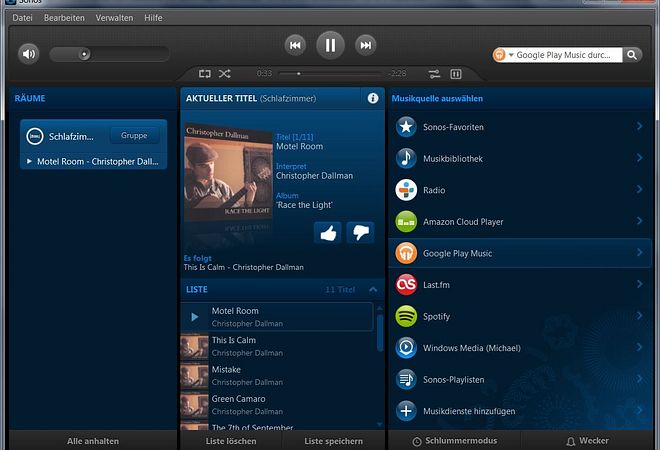
Task: Click the Wecker bell icon
Action: pyautogui.click(x=570, y=442)
